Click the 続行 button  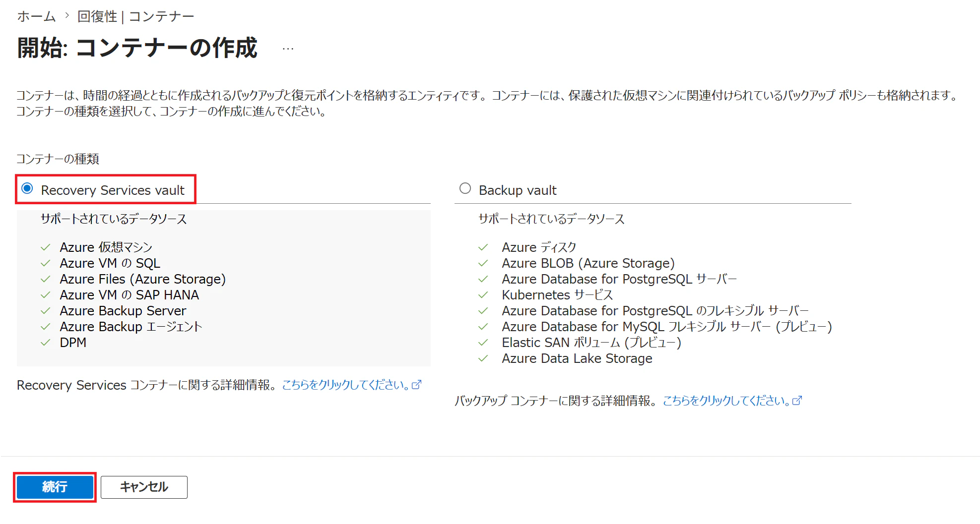(x=55, y=487)
